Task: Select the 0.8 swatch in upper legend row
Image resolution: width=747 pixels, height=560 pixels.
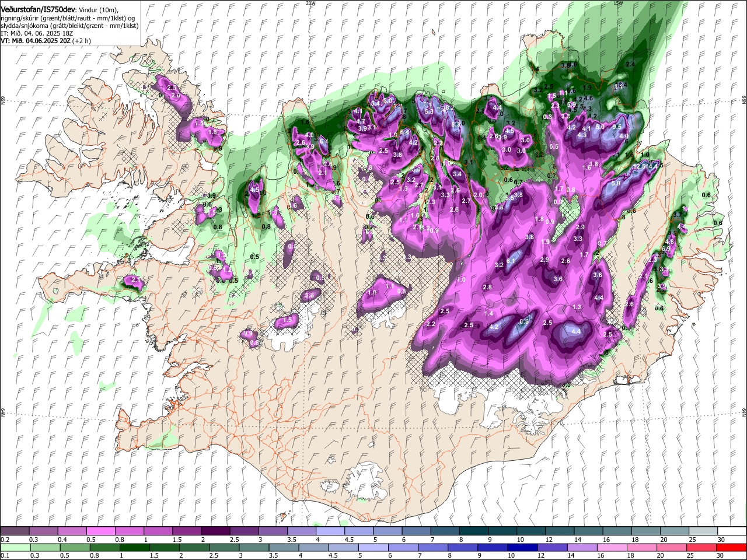Action: click(x=129, y=531)
